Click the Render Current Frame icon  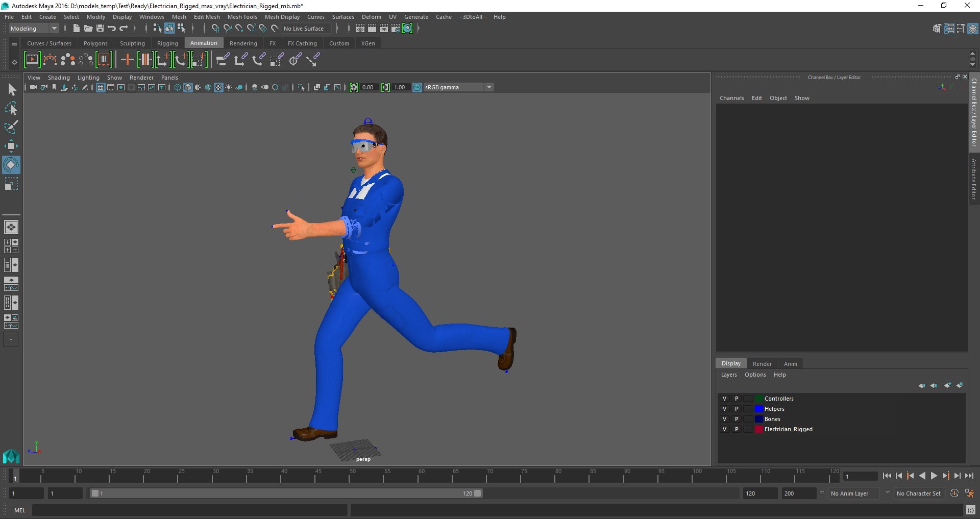pos(372,29)
